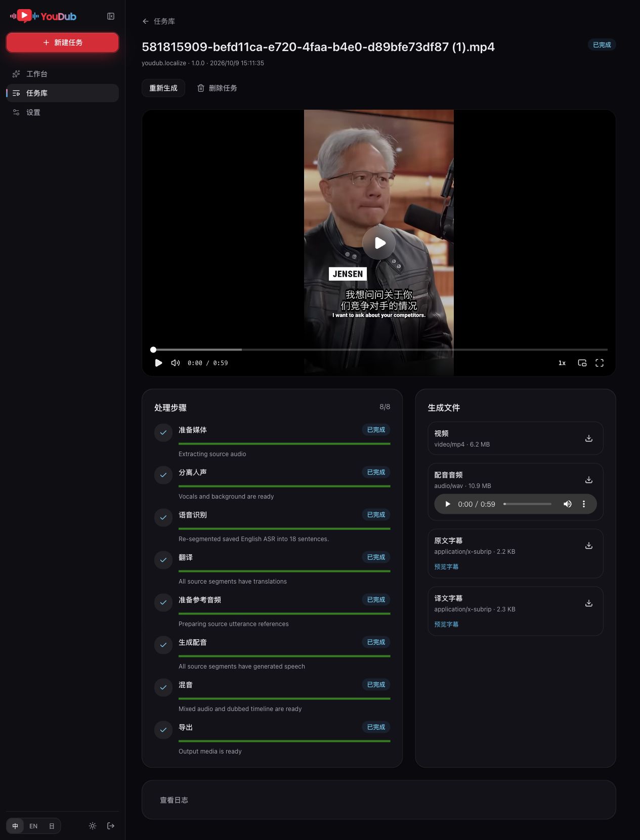Create a new task with 新建任务
640x840 pixels.
(x=62, y=42)
